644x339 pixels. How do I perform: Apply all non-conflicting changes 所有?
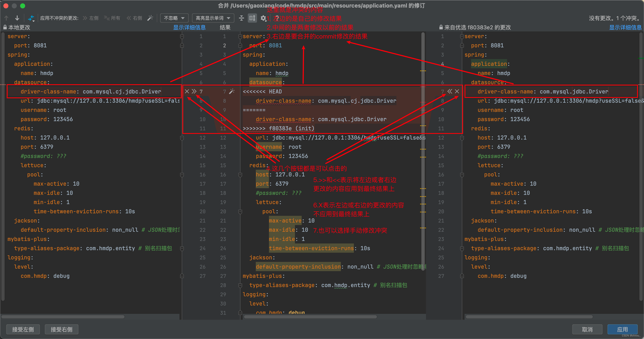pyautogui.click(x=112, y=18)
